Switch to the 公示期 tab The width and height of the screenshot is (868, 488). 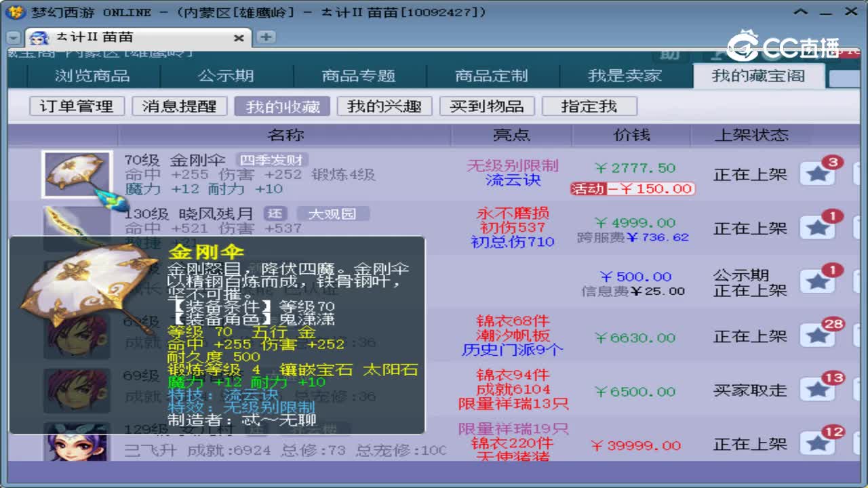[x=226, y=76]
